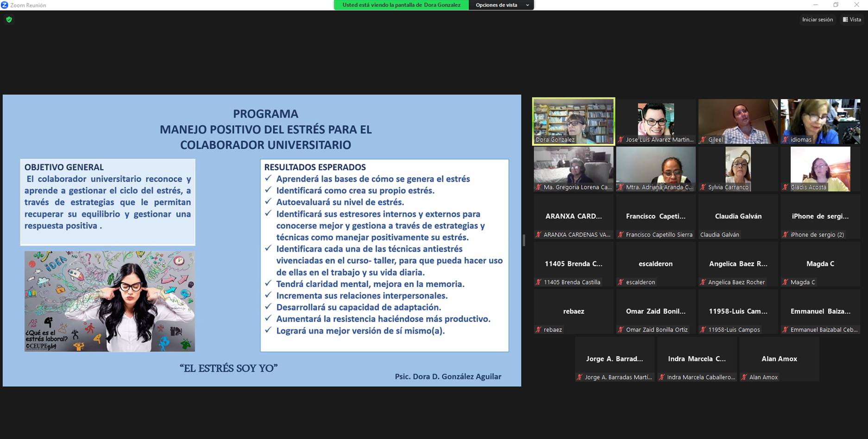Click the Vista grid layout icon
The width and height of the screenshot is (868, 439).
[x=845, y=19]
